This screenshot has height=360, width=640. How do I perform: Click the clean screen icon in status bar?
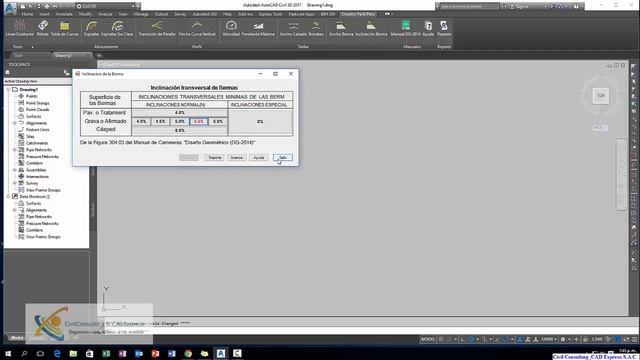coord(627,339)
